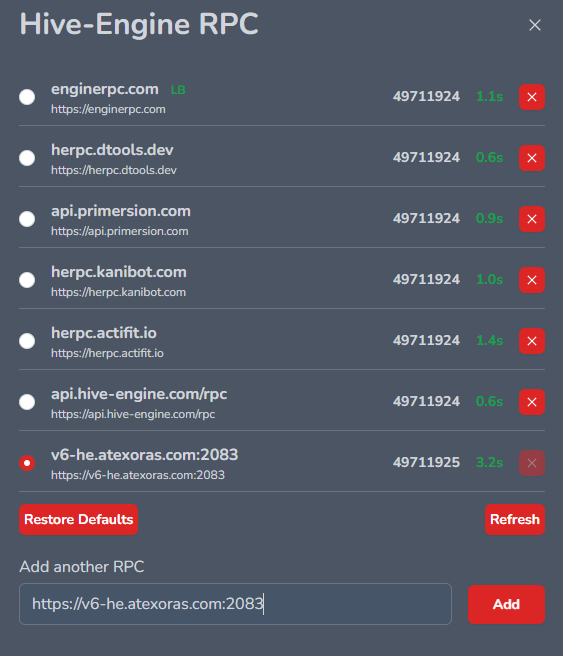Focus the Add another RPC field

pyautogui.click(x=235, y=604)
